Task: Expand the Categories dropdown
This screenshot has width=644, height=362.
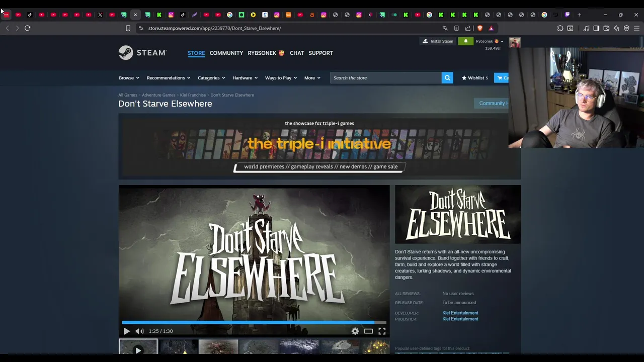Action: coord(211,78)
